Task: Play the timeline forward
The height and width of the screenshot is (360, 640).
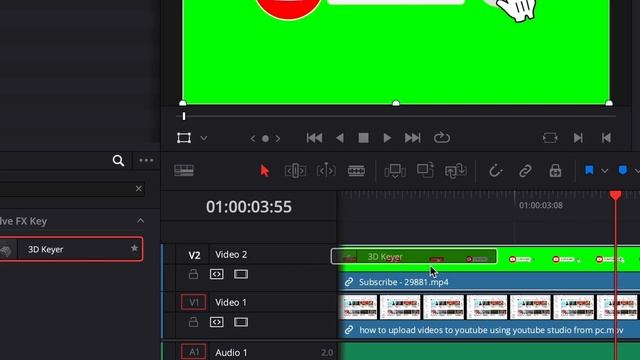Action: point(387,138)
